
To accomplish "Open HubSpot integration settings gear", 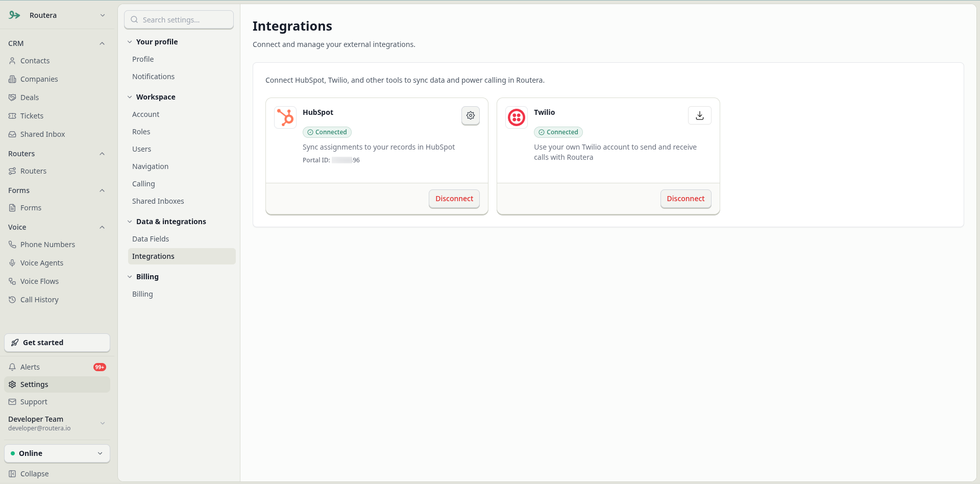I will coord(471,115).
